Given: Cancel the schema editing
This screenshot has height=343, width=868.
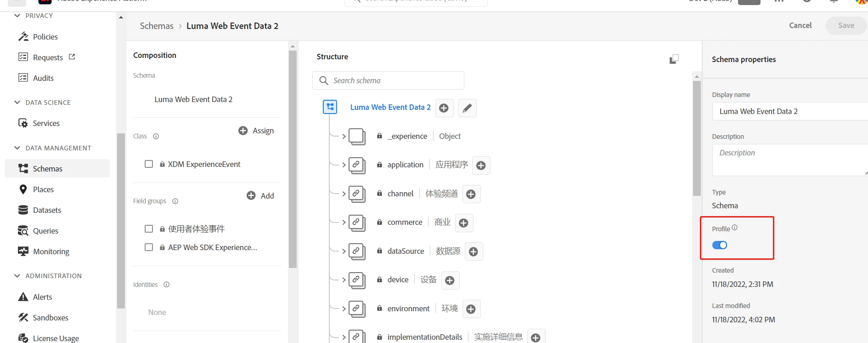Looking at the screenshot, I should click(800, 25).
